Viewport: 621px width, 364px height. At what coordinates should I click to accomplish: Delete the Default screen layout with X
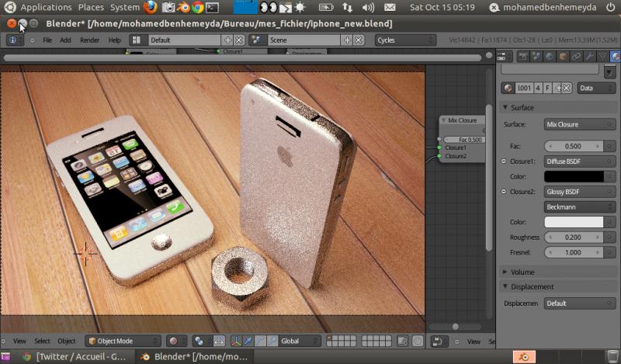[x=239, y=40]
